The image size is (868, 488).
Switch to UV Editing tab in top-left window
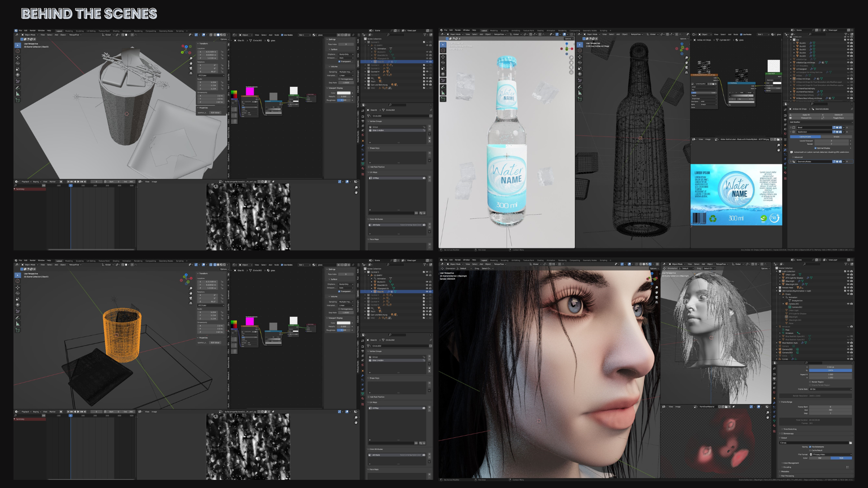pyautogui.click(x=91, y=31)
